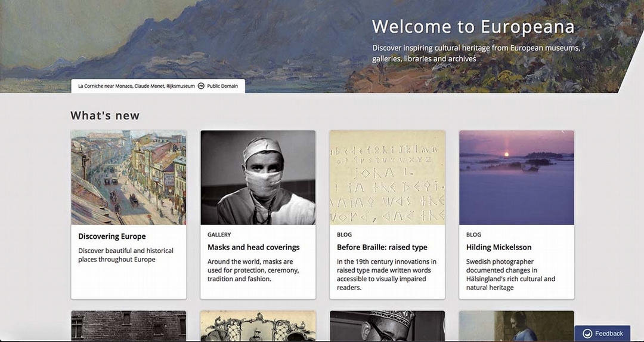The width and height of the screenshot is (644, 342).
Task: Click the GALLERY label on Masks card
Action: [x=219, y=235]
